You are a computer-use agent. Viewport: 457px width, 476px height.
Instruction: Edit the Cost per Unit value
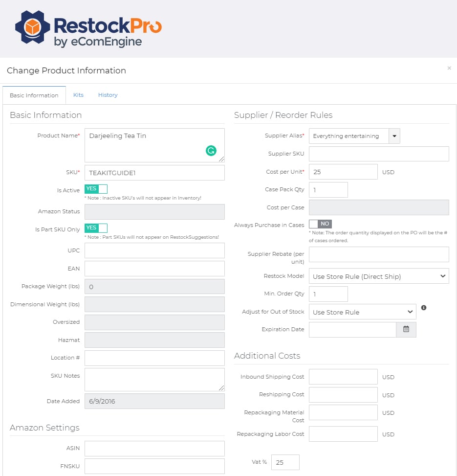343,171
